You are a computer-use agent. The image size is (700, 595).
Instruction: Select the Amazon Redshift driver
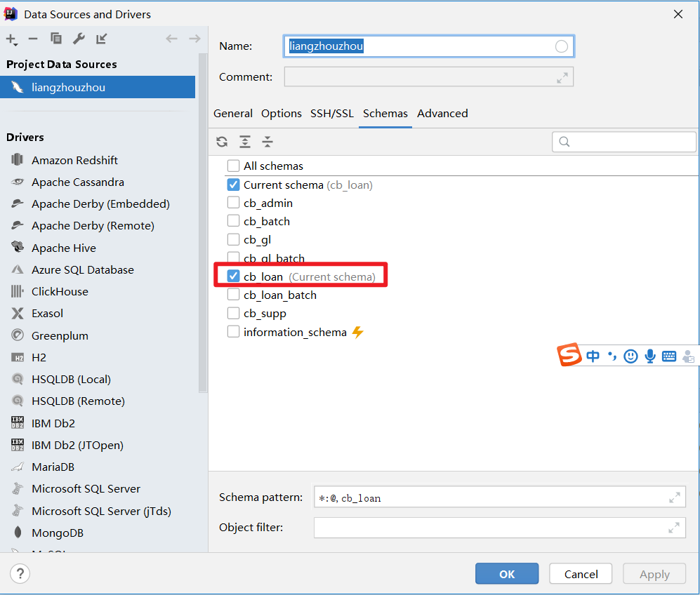(74, 160)
